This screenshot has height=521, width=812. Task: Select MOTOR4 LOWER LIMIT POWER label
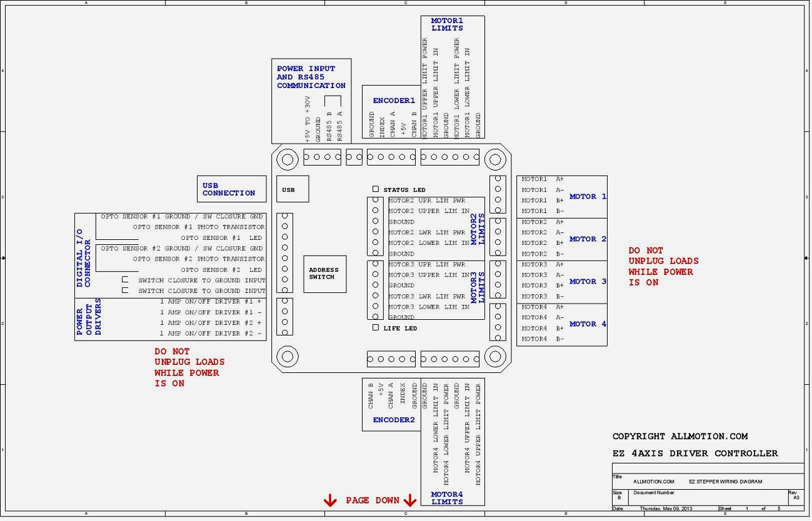pyautogui.click(x=446, y=434)
